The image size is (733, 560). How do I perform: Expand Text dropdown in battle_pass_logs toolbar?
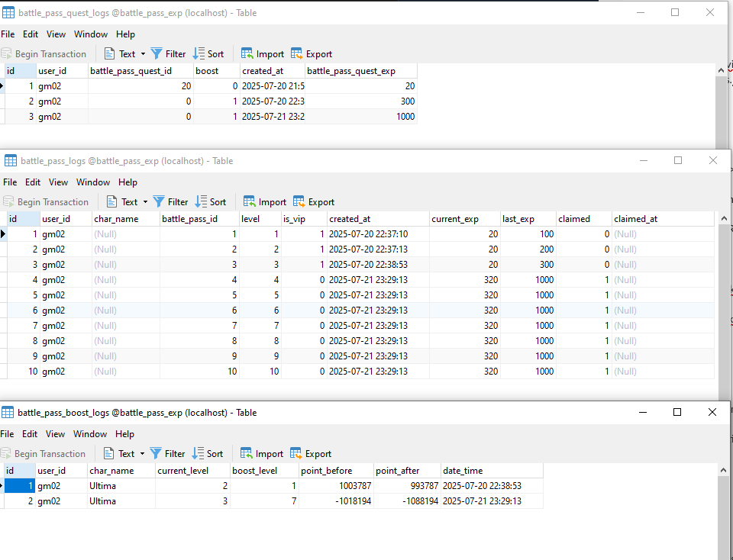point(147,202)
